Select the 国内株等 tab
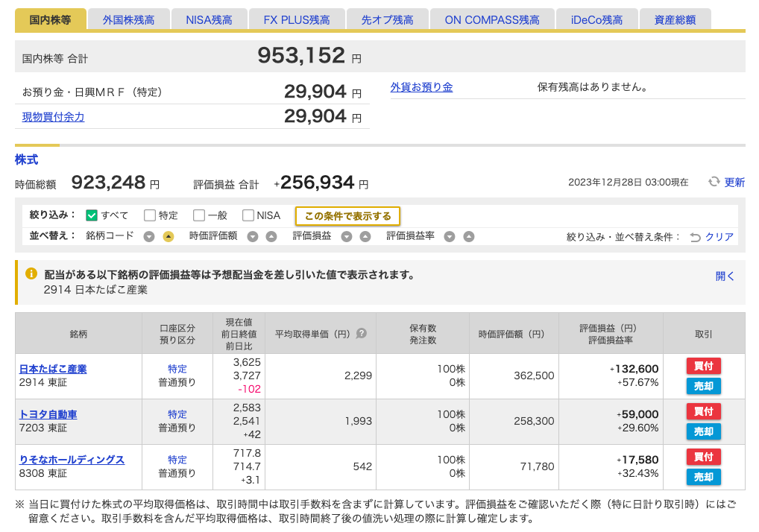The image size is (759, 532). 51,20
